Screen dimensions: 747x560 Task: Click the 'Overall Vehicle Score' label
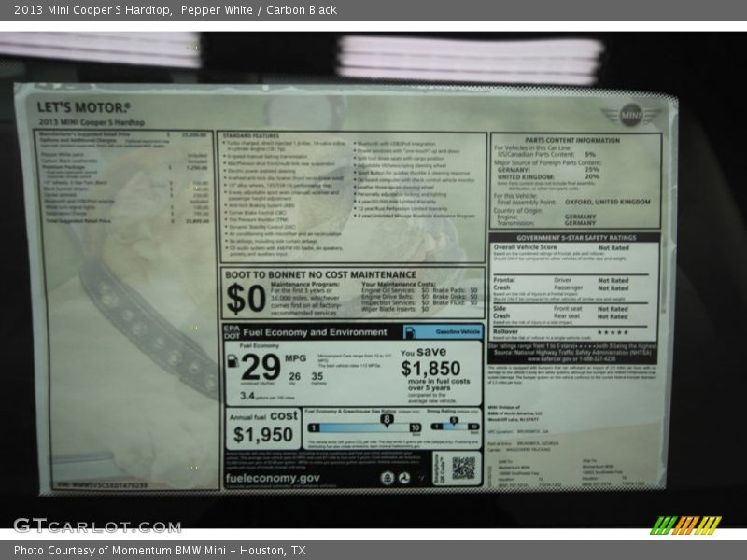tap(525, 247)
